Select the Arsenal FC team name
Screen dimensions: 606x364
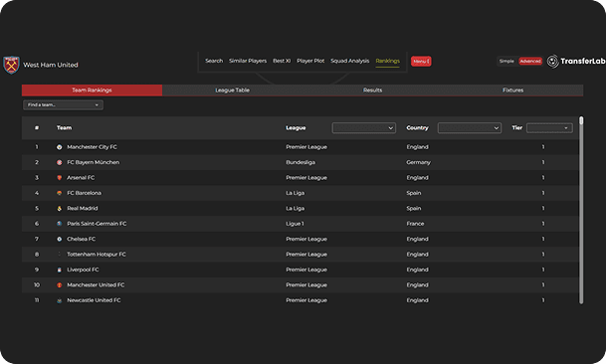[x=81, y=178]
